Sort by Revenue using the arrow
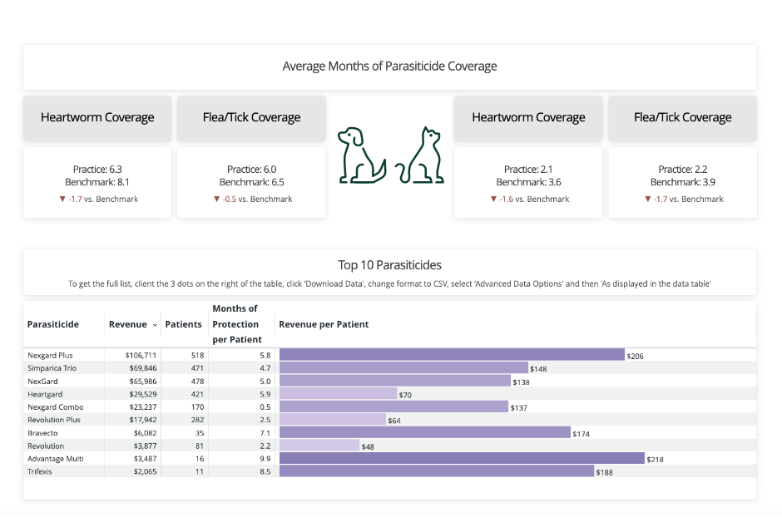The height and width of the screenshot is (532, 782). point(155,325)
